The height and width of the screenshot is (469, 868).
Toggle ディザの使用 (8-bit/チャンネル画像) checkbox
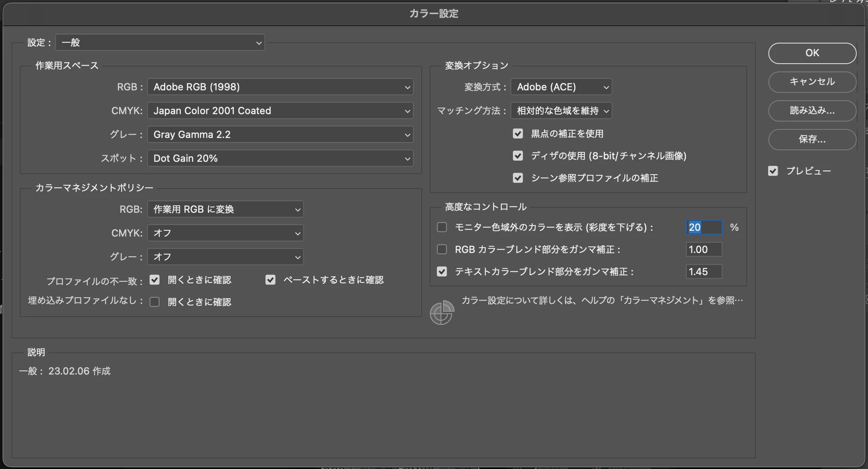[518, 156]
